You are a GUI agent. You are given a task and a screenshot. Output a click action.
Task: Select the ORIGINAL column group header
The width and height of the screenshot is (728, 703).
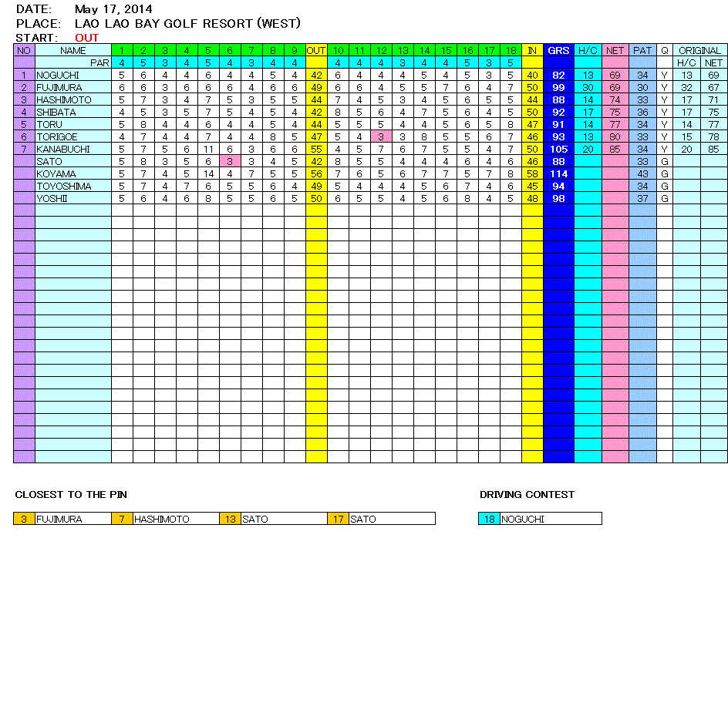click(699, 51)
